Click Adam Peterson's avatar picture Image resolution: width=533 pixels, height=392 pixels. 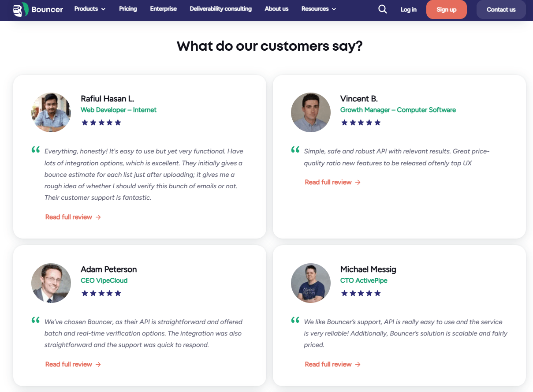[51, 283]
